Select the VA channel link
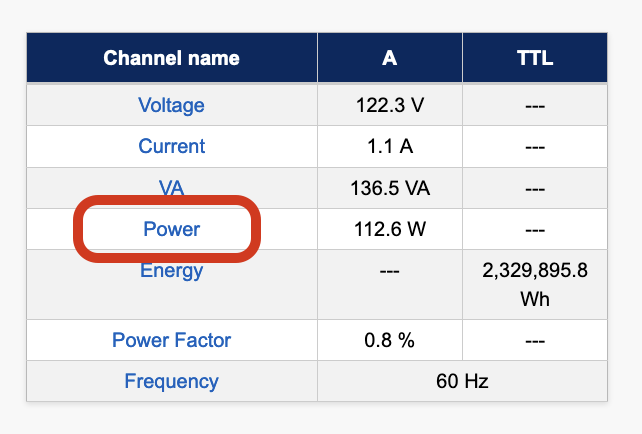642x434 pixels. click(x=172, y=187)
